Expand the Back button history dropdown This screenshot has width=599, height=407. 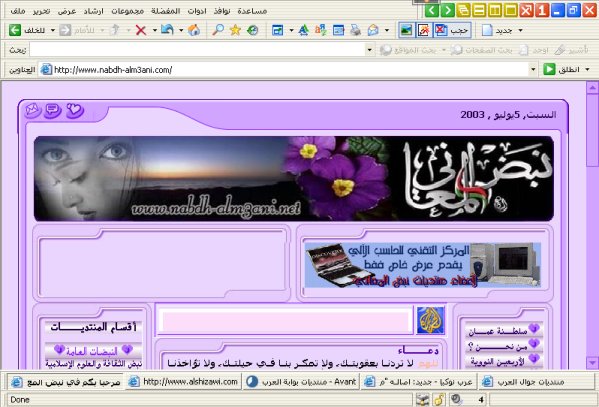point(53,30)
